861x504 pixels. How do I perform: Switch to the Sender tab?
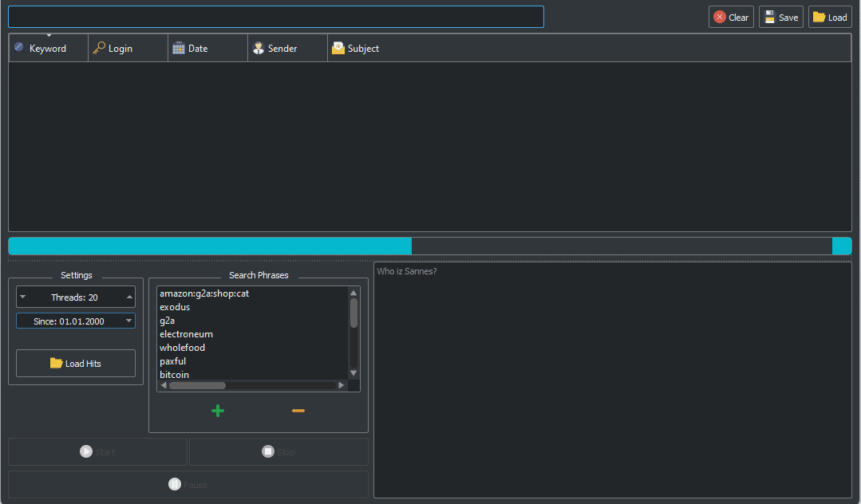click(286, 47)
